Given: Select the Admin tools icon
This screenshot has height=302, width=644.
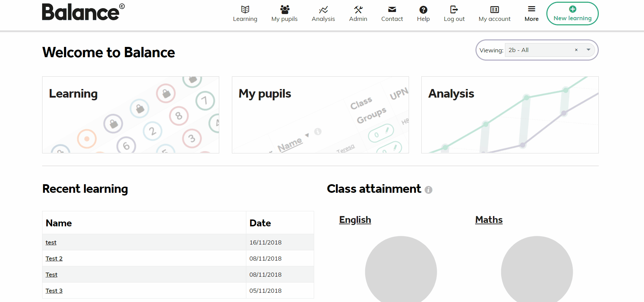Looking at the screenshot, I should [x=358, y=9].
